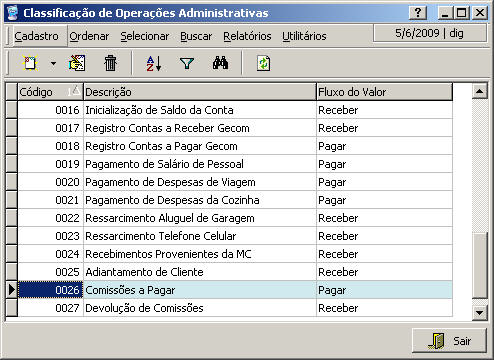494x360 pixels.
Task: Click the trash can Delete icon
Action: (x=110, y=63)
